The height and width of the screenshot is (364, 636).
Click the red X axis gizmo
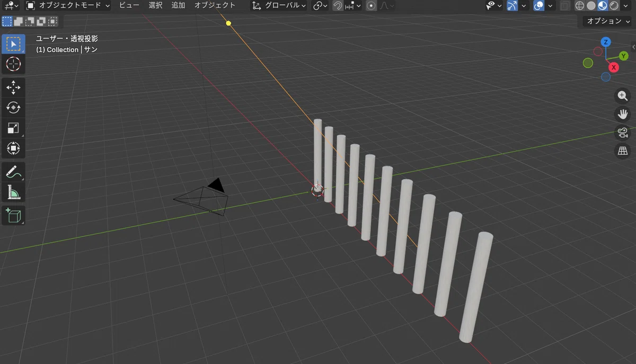click(x=614, y=67)
